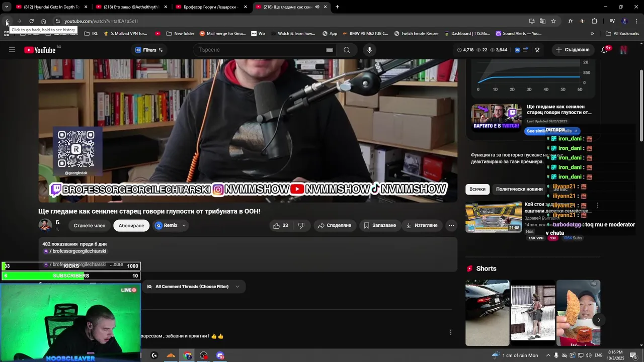Viewport: 644px width, 362px height.
Task: Open the trophy icon in header
Action: (537, 50)
